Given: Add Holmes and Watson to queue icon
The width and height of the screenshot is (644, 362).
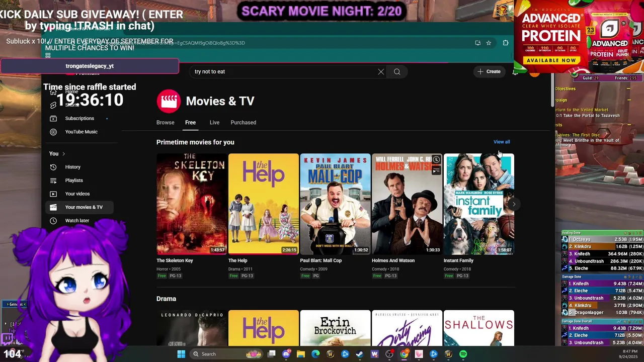Looking at the screenshot, I should point(436,170).
